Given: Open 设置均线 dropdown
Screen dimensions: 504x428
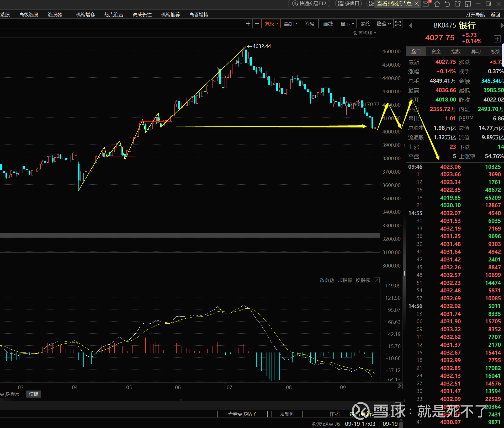Looking at the screenshot, I should point(364,33).
